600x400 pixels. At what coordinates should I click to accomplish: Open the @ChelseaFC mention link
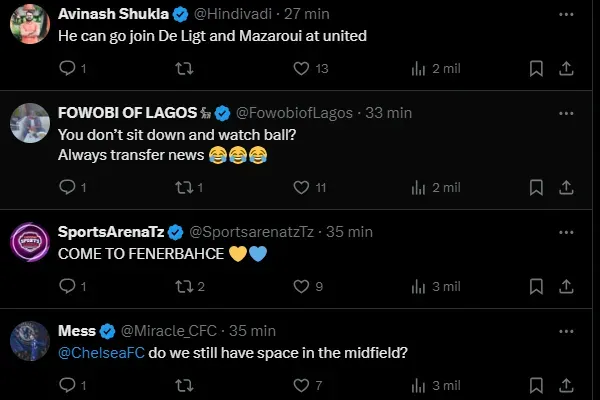pos(99,352)
